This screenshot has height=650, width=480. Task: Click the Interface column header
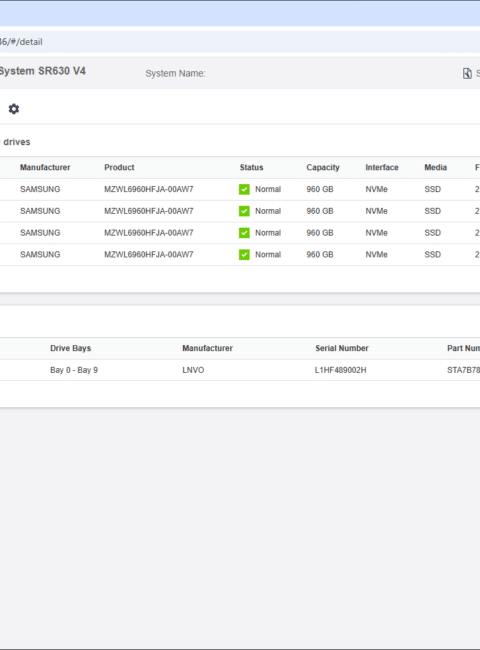[382, 167]
